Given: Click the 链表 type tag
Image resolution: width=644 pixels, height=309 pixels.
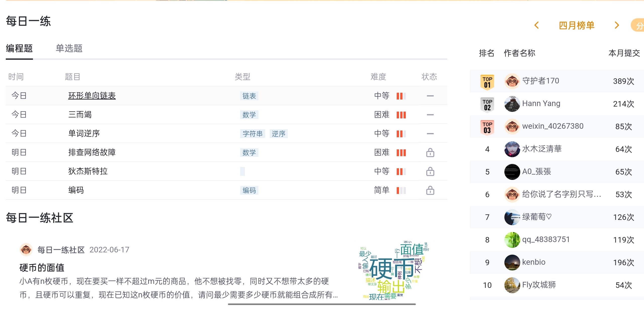Looking at the screenshot, I should coord(249,96).
